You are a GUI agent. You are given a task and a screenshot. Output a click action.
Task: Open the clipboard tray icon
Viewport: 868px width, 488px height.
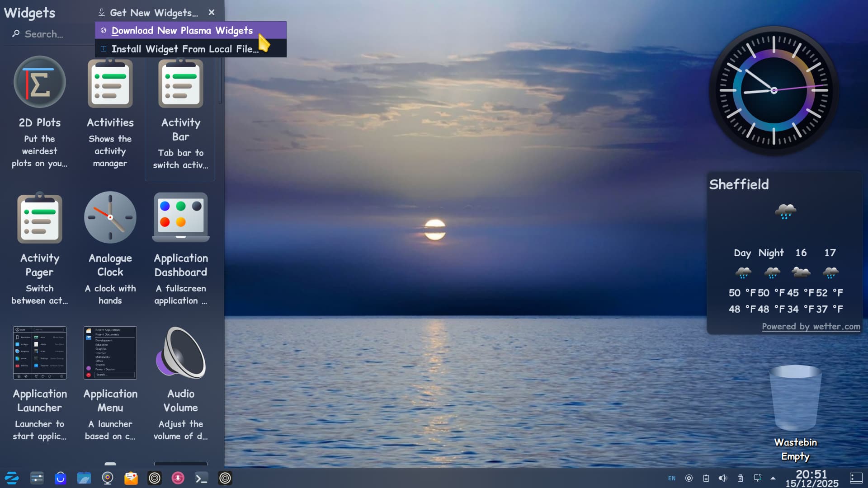706,478
